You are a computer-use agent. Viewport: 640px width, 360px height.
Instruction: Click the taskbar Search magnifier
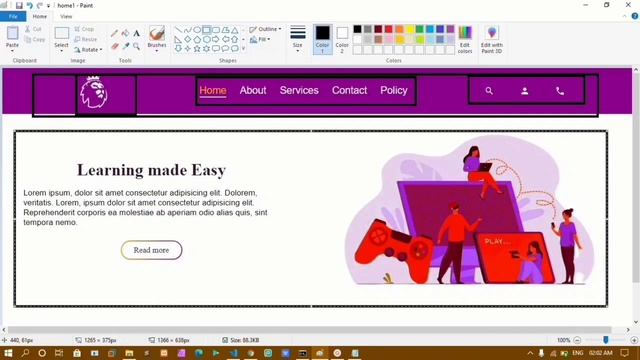(25, 353)
